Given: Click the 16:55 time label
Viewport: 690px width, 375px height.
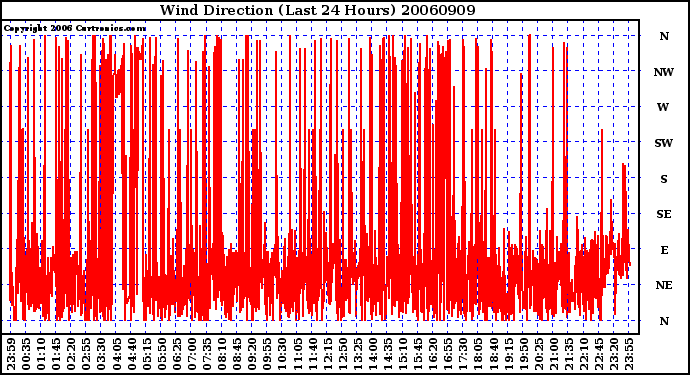Looking at the screenshot, I should [x=448, y=354].
